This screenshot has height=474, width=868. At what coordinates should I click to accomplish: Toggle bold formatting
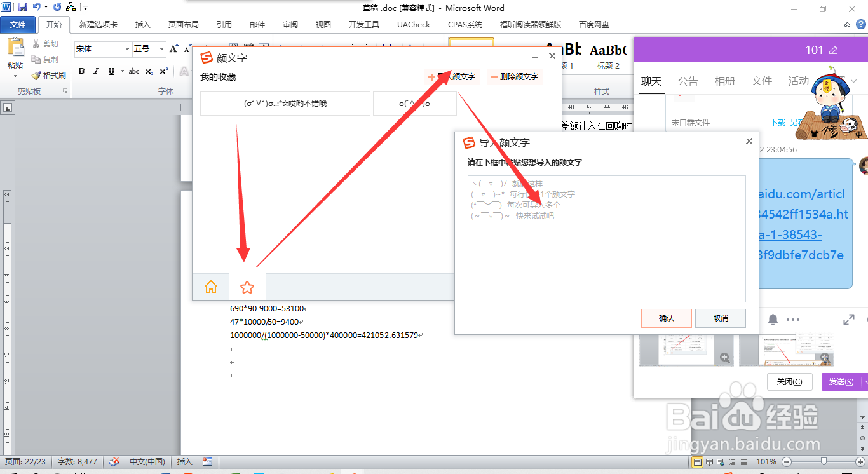coord(81,71)
